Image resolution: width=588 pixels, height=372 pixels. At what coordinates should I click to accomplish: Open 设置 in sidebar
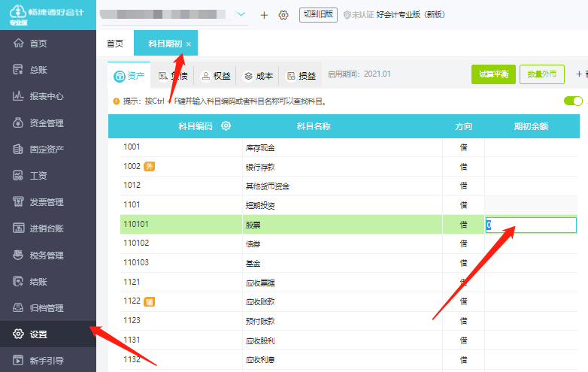tap(48, 334)
